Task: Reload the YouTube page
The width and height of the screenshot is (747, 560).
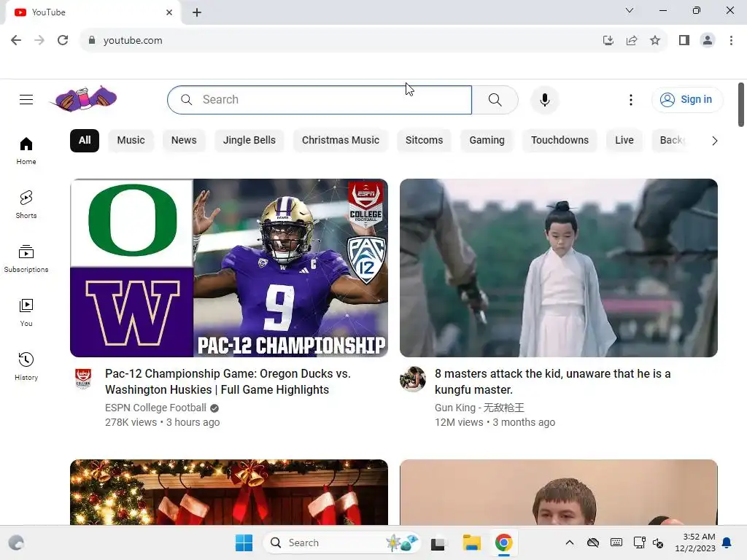Action: pos(63,40)
